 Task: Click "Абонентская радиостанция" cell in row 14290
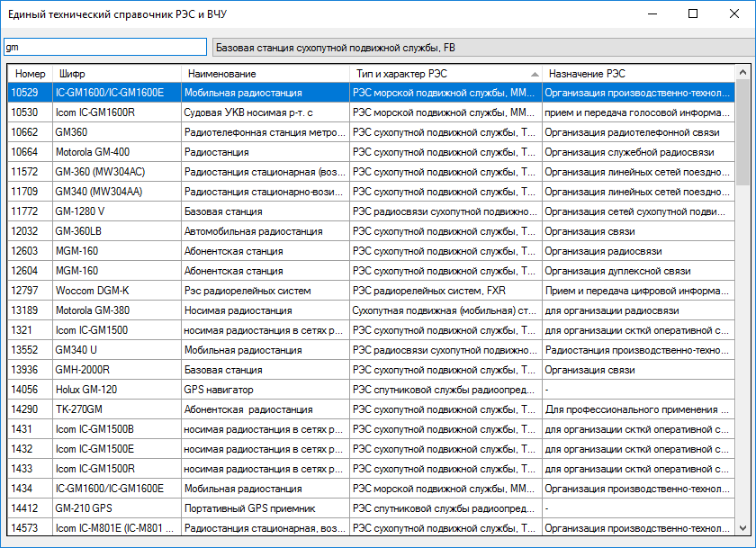click(x=265, y=409)
